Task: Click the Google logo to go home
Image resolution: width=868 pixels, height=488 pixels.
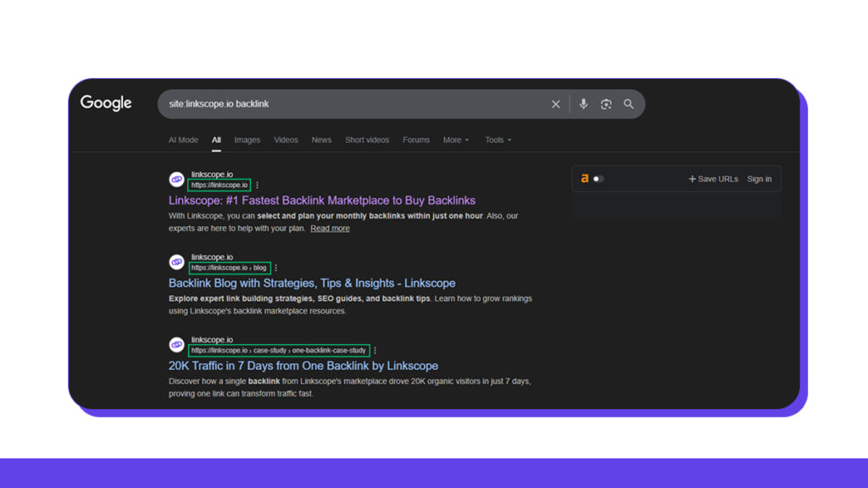Action: coord(105,103)
